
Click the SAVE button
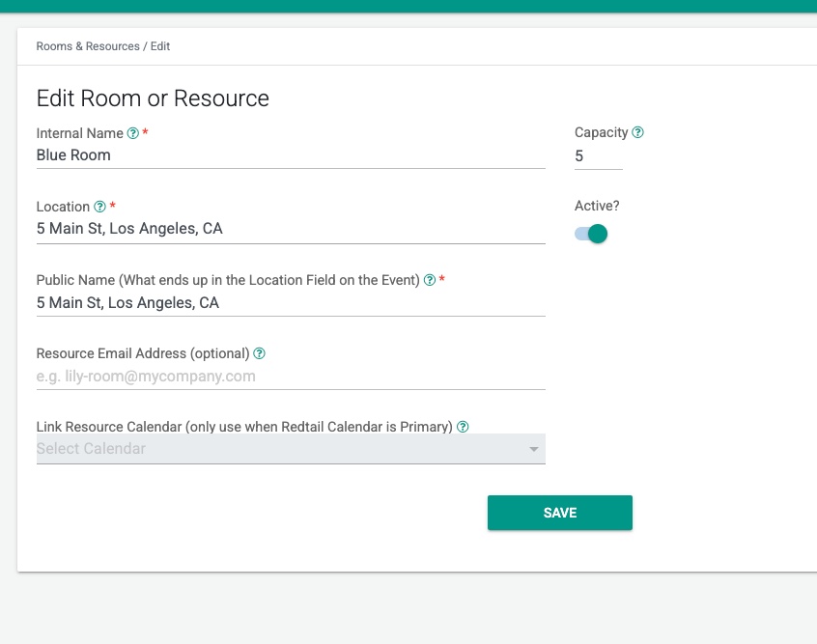tap(559, 513)
